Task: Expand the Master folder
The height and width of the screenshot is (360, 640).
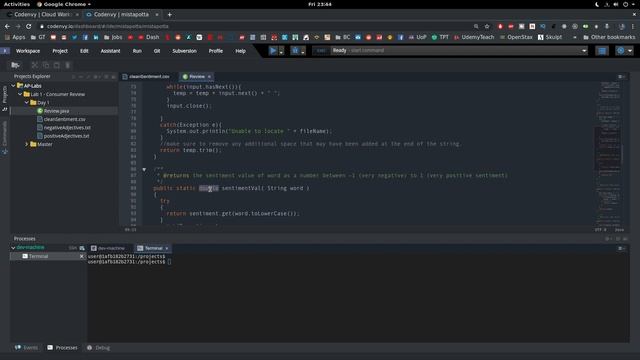Action: 27,144
